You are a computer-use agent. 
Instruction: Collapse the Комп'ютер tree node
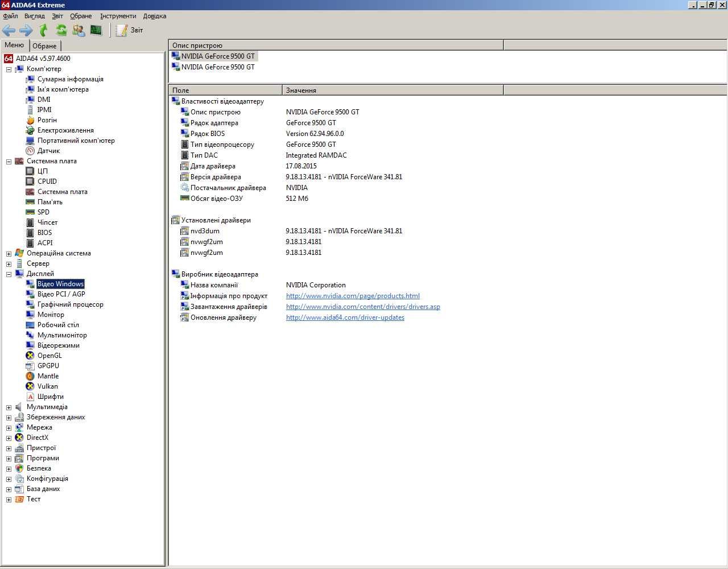(x=9, y=69)
